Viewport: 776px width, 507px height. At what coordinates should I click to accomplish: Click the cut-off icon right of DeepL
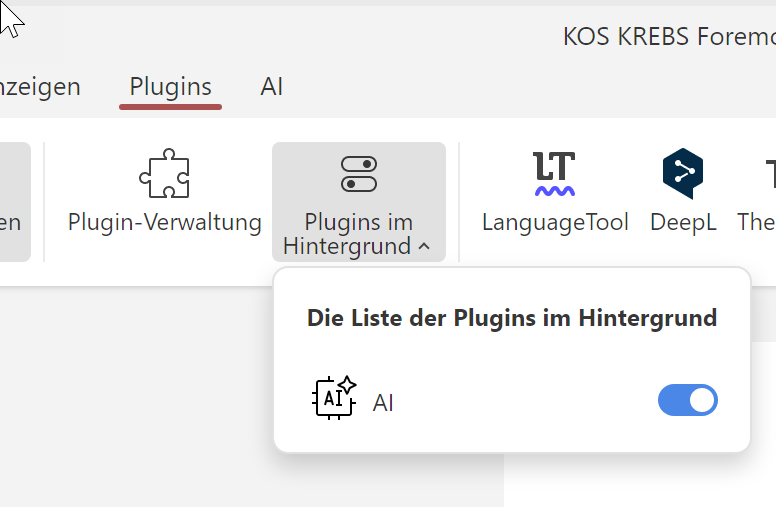click(x=770, y=173)
